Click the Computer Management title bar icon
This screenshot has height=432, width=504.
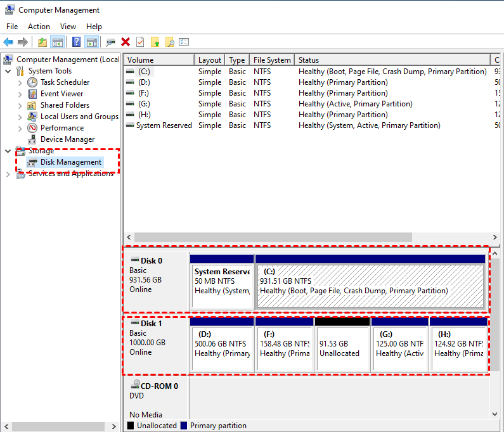[x=10, y=10]
